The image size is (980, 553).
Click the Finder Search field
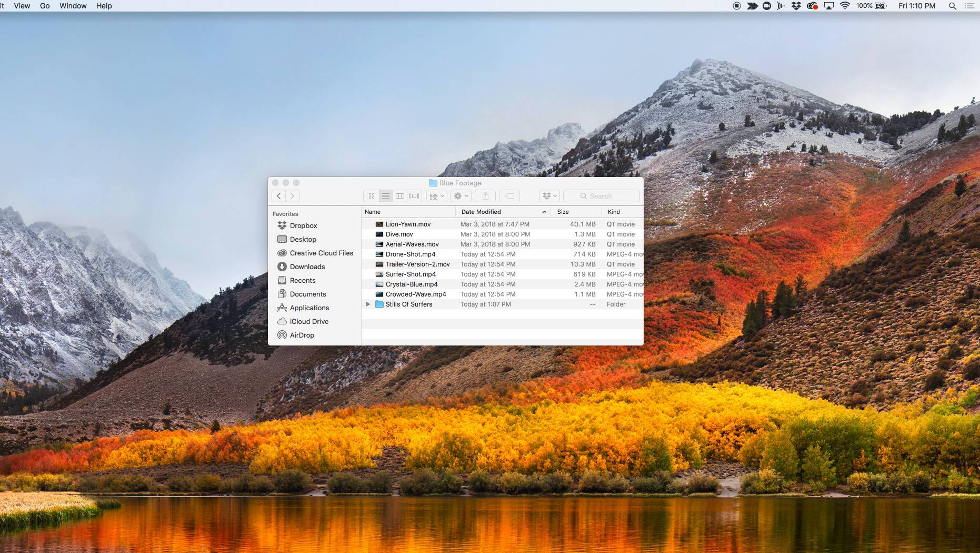coord(602,196)
